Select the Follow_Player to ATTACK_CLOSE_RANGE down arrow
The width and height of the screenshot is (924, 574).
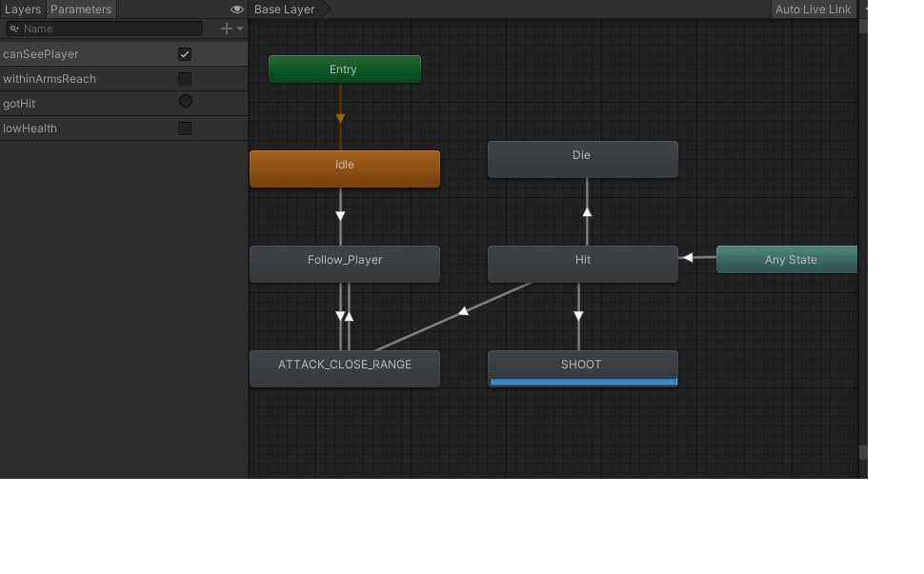point(340,316)
